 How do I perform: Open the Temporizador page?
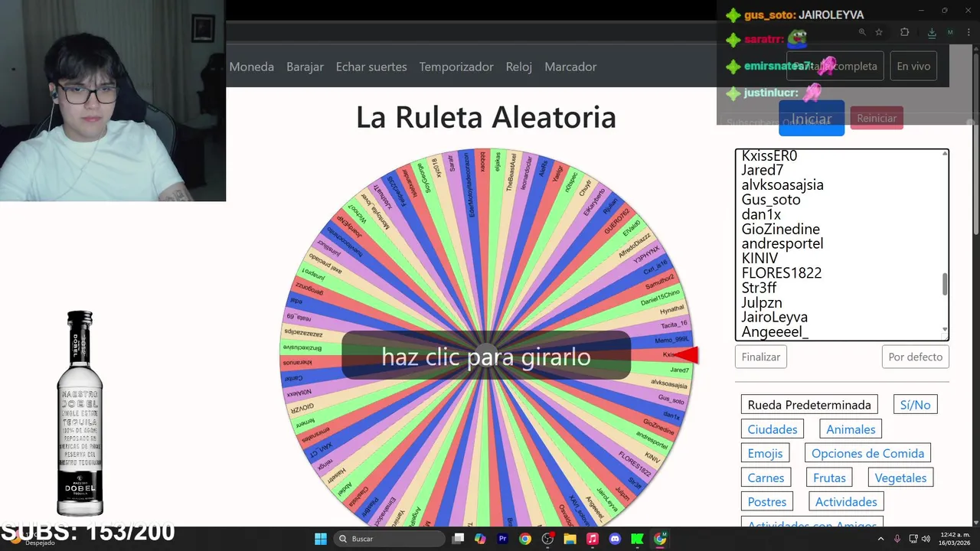(456, 67)
